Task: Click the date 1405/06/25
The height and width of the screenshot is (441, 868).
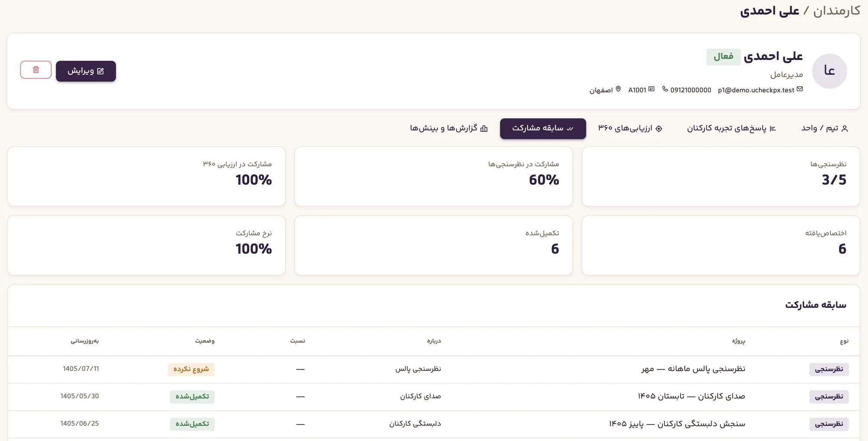Action: click(79, 424)
